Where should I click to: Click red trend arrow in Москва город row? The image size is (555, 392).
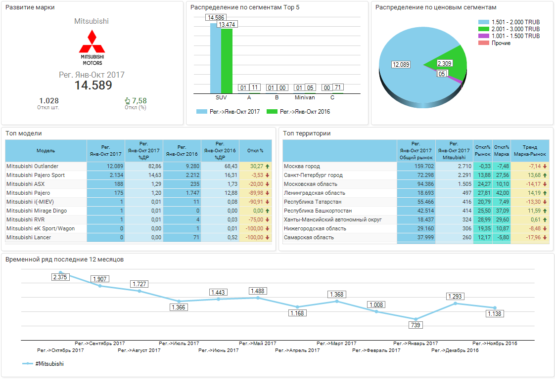545,167
